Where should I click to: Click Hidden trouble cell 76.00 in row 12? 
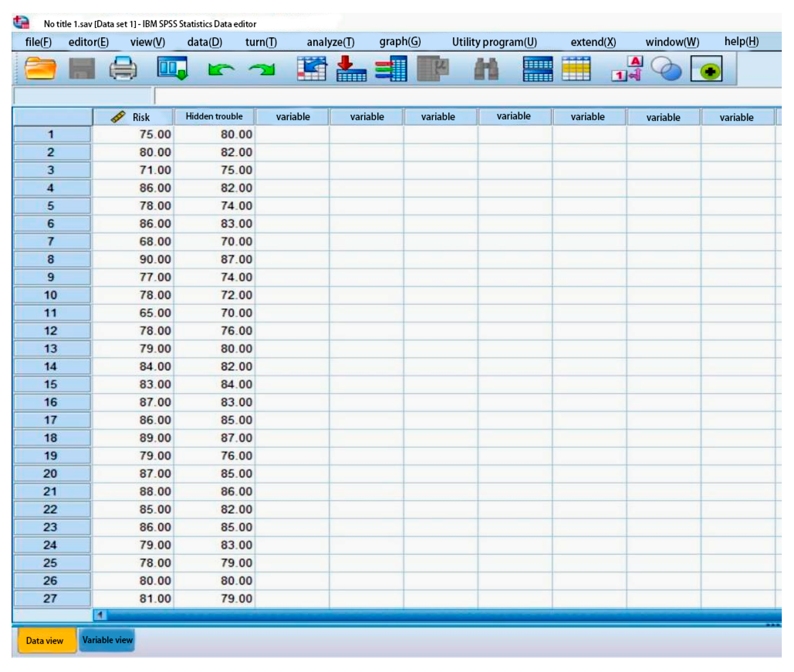click(215, 331)
